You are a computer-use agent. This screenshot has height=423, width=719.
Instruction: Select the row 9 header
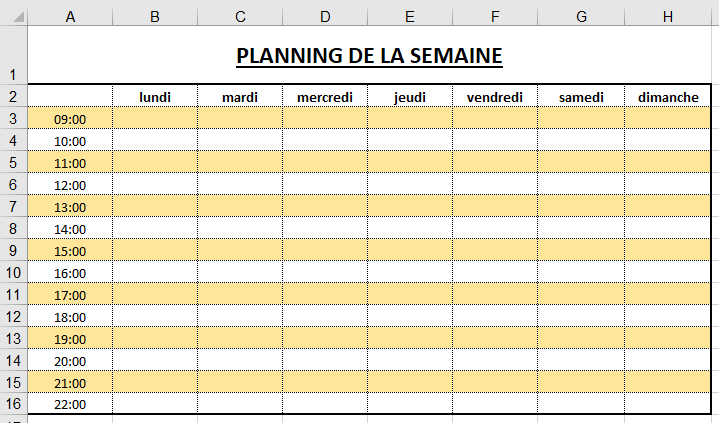point(13,250)
